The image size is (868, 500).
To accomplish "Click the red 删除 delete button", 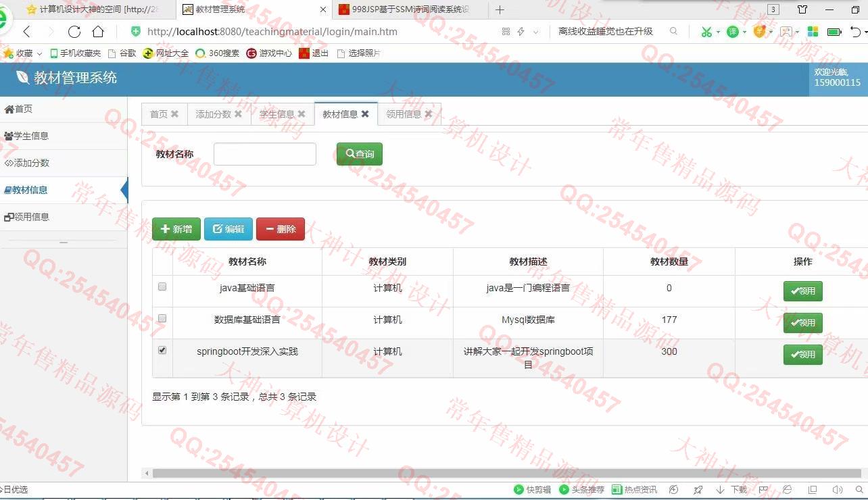I will click(x=281, y=229).
